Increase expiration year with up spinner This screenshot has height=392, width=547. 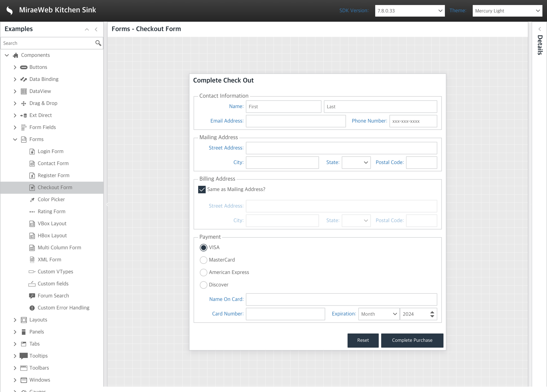(x=432, y=312)
